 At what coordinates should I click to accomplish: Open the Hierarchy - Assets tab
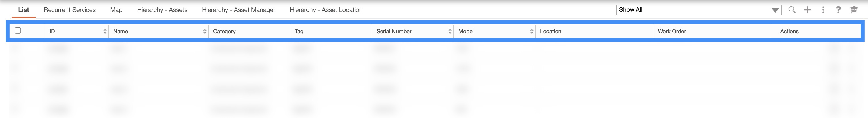(x=162, y=10)
